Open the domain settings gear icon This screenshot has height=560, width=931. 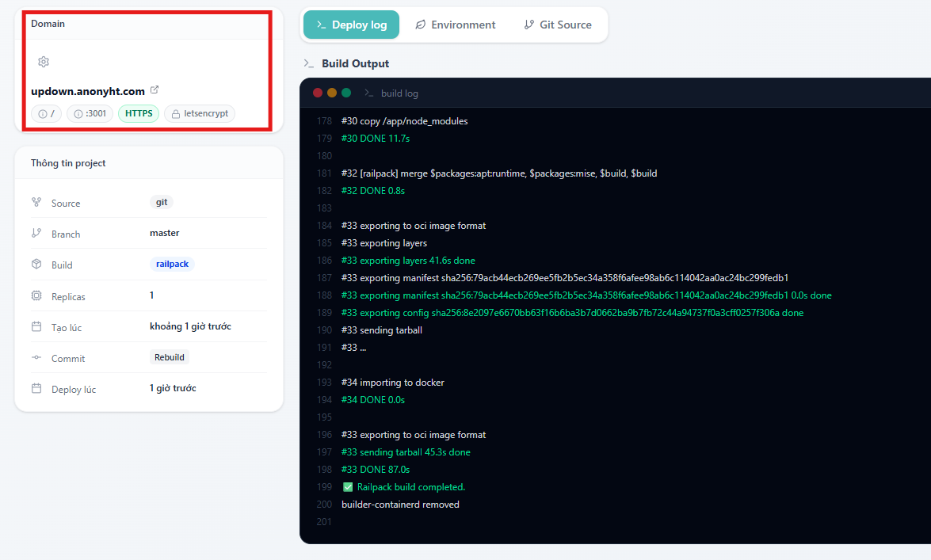tap(44, 62)
